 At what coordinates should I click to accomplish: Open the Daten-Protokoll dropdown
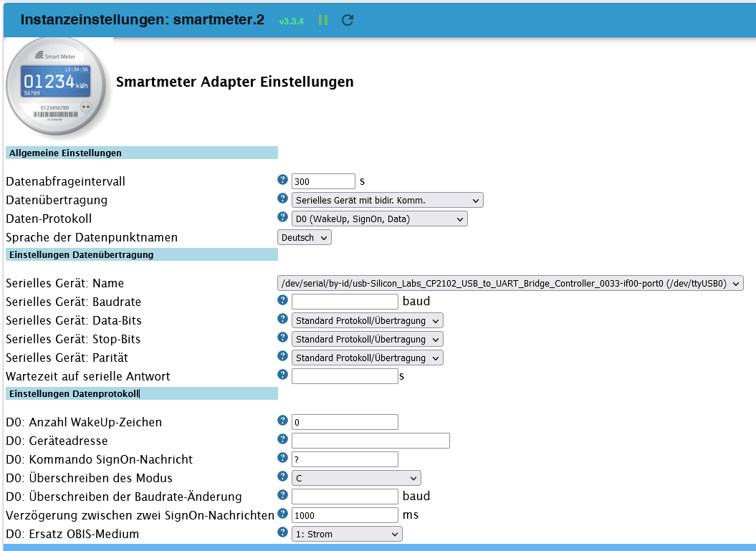[379, 219]
